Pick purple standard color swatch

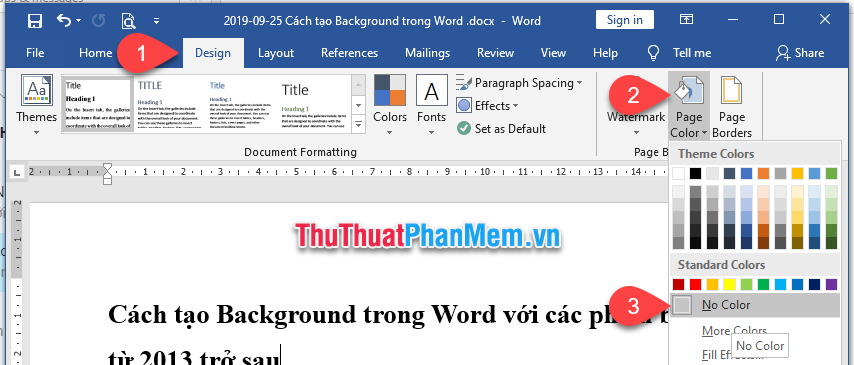[x=831, y=284]
